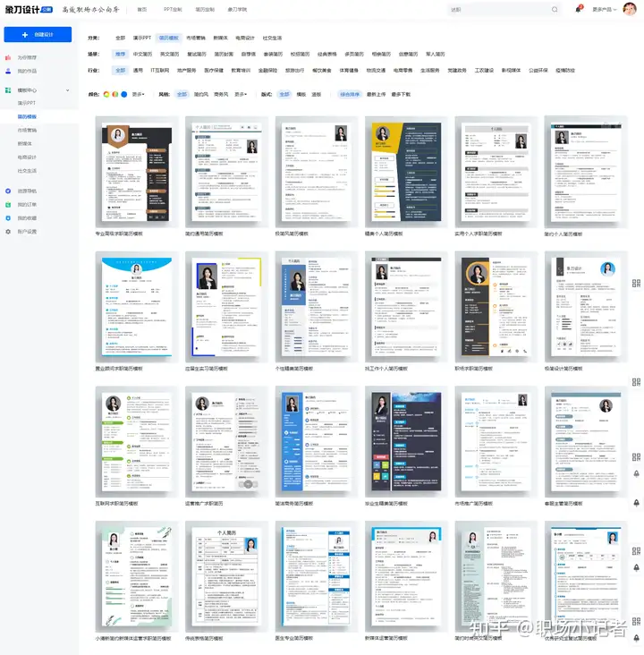This screenshot has height=655, width=644.
Task: Click the 简约通用简历模板 caption
Action: coord(204,234)
